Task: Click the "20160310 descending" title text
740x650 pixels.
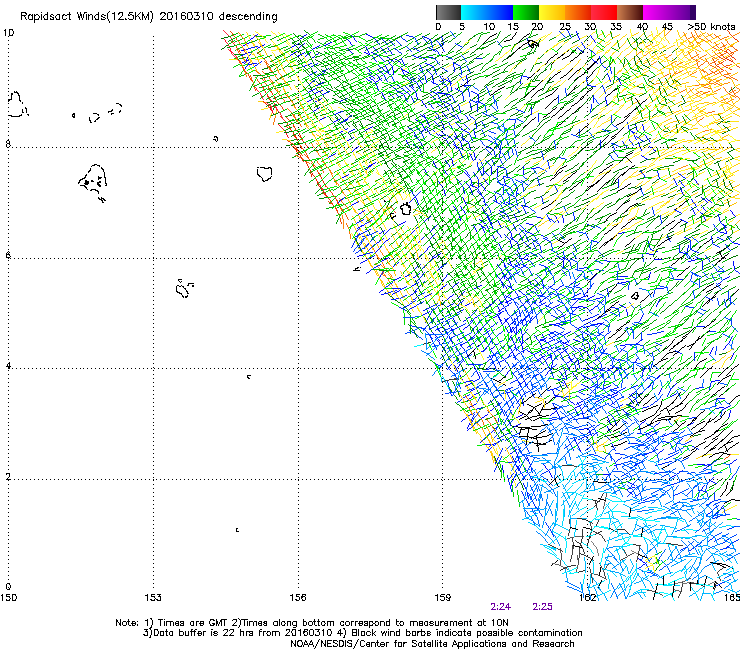Action: (x=219, y=17)
